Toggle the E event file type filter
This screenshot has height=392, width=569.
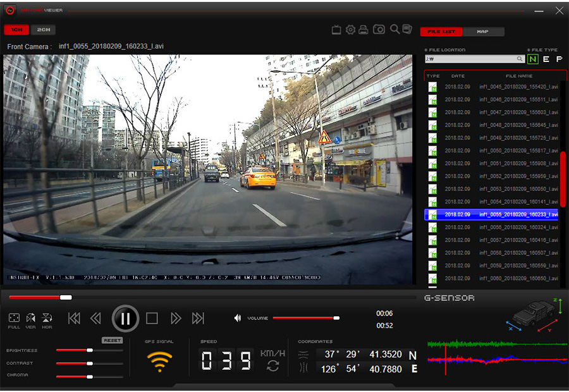click(x=546, y=59)
